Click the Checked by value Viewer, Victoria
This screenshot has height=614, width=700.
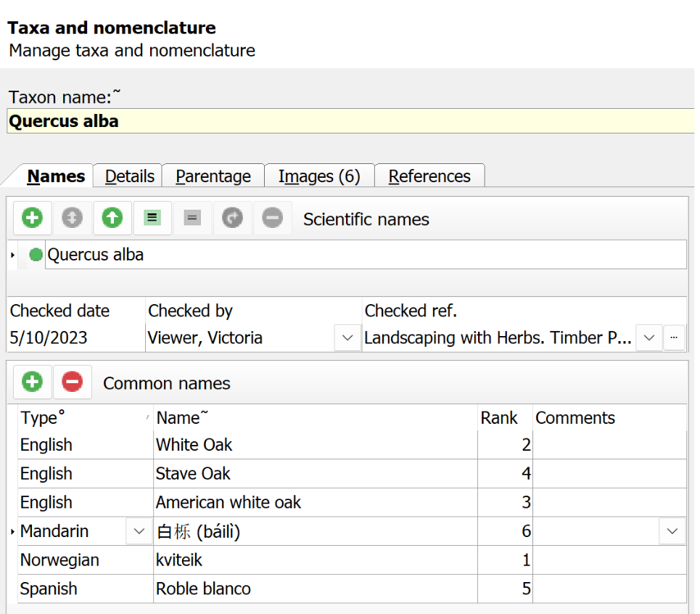tap(205, 337)
